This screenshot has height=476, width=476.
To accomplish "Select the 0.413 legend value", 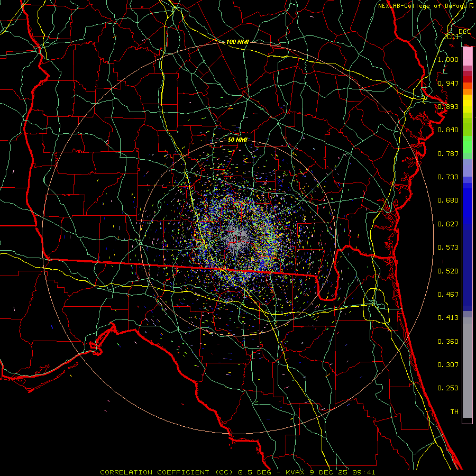I will tap(448, 318).
